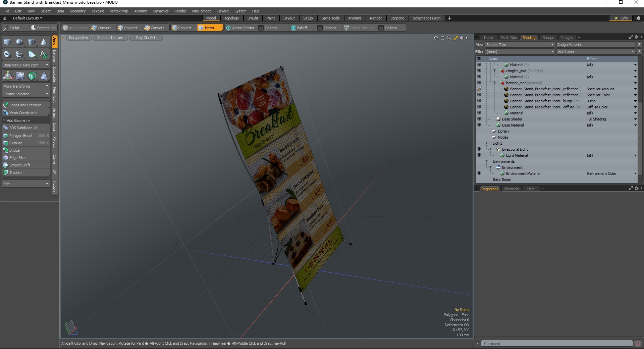Add a sphere primitive
This screenshot has height=349, width=644.
19,42
